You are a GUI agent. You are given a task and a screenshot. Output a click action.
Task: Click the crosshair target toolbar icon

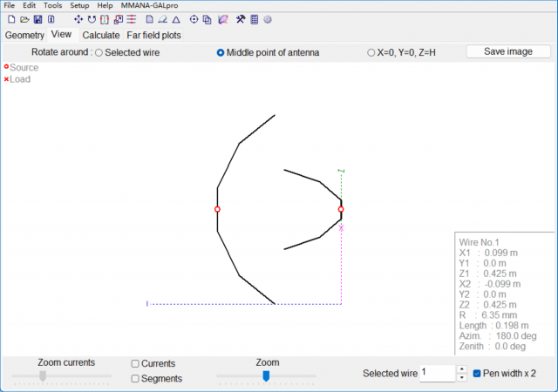(194, 19)
